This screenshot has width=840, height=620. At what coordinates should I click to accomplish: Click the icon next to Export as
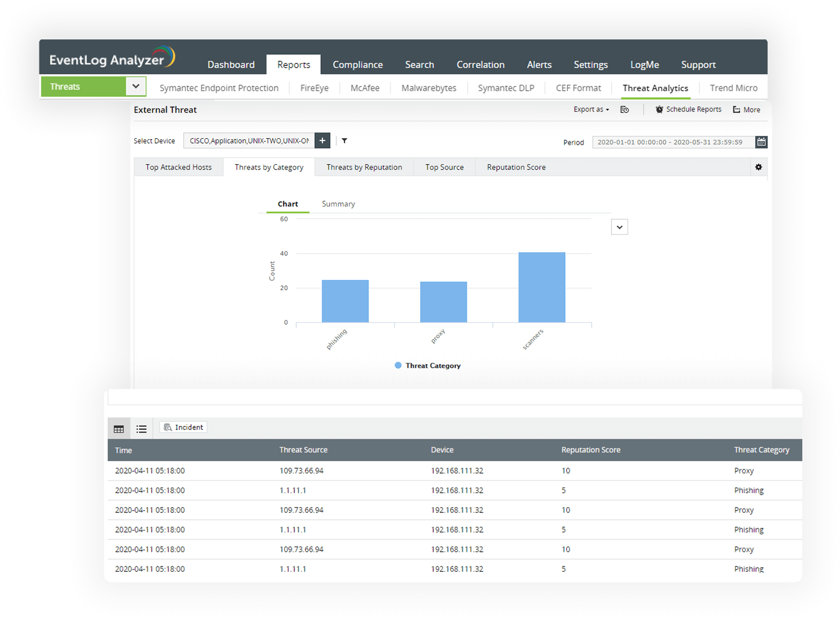(x=625, y=109)
